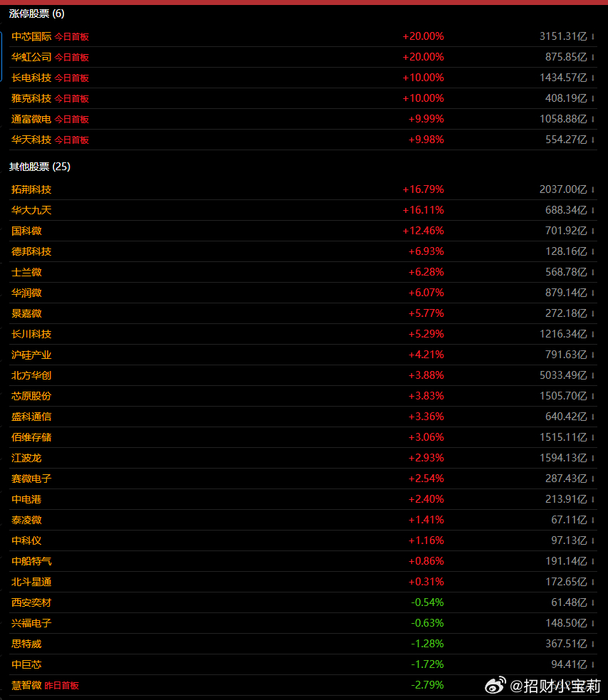
Task: Click the 94.41亿 market value
Action: tap(569, 664)
